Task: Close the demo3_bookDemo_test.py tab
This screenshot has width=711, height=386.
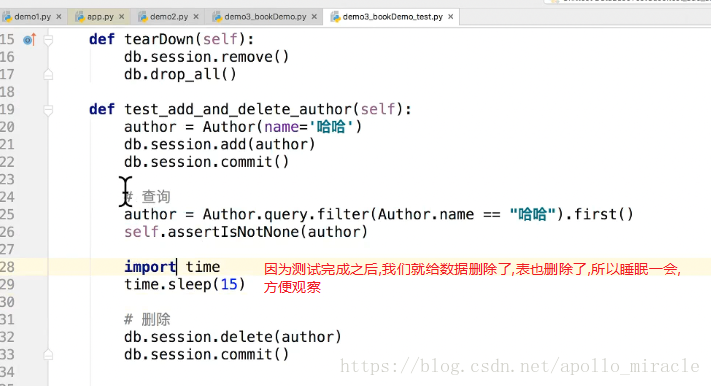Action: click(451, 17)
